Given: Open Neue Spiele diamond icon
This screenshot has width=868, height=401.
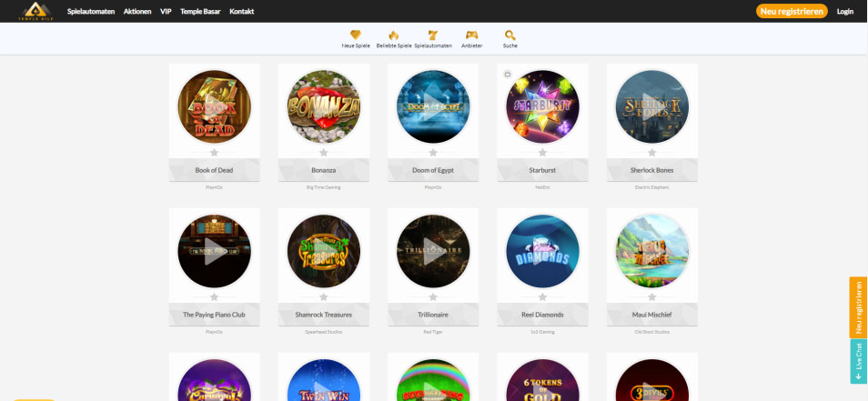Looking at the screenshot, I should pyautogui.click(x=356, y=35).
